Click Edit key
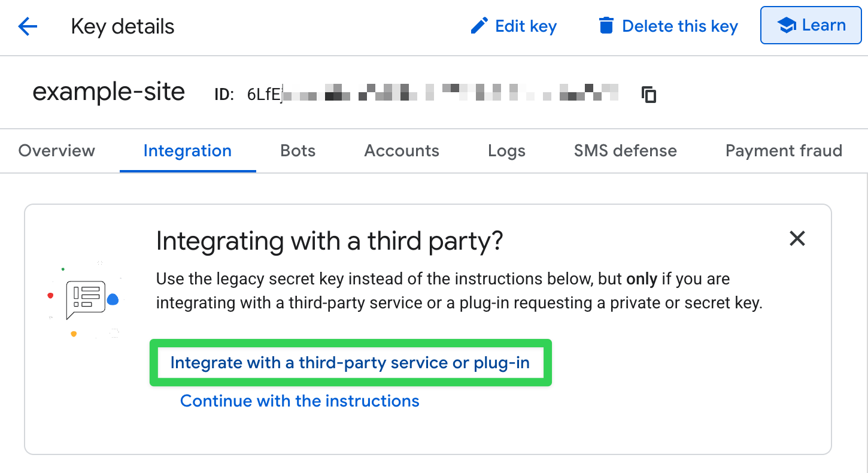The image size is (868, 473). (526, 26)
